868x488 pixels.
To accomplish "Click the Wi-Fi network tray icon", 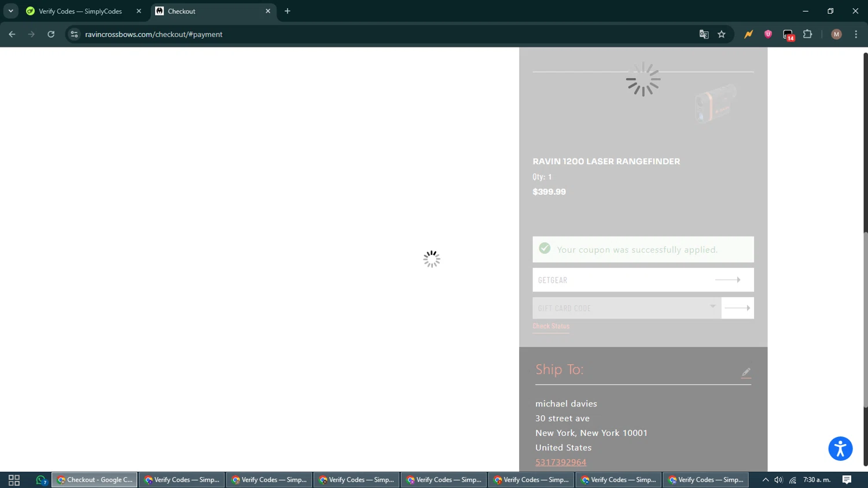I will [792, 480].
